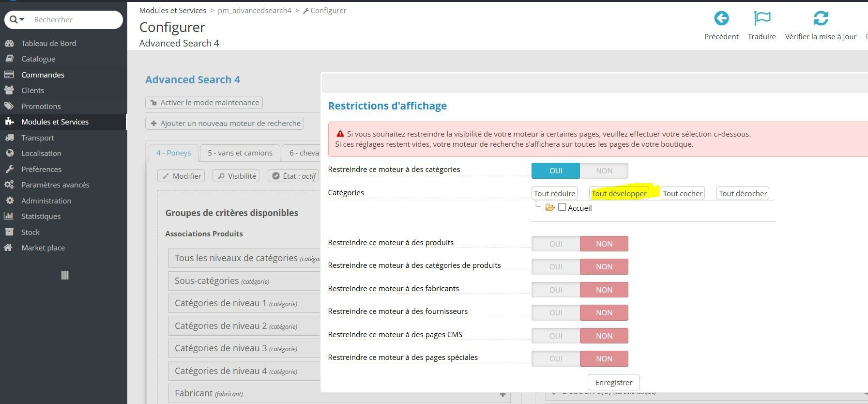Enable OUI for pages spéciales restriction
Image resolution: width=868 pixels, height=404 pixels.
tap(556, 359)
